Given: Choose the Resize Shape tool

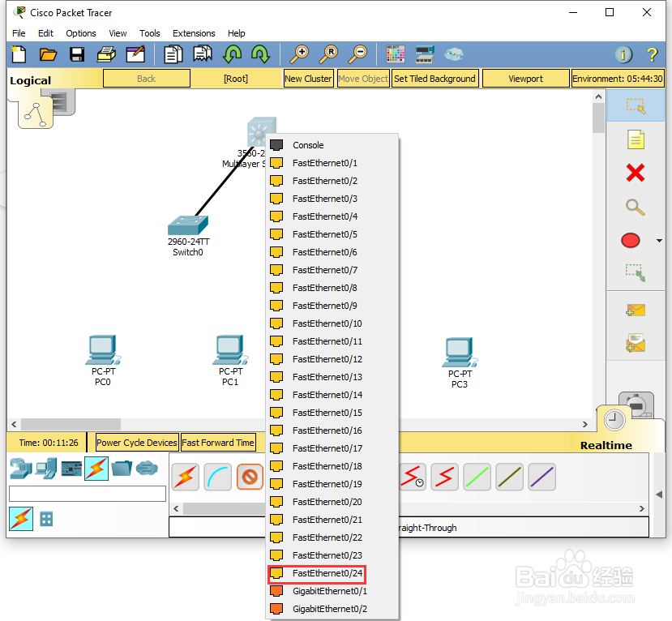Looking at the screenshot, I should click(x=636, y=272).
